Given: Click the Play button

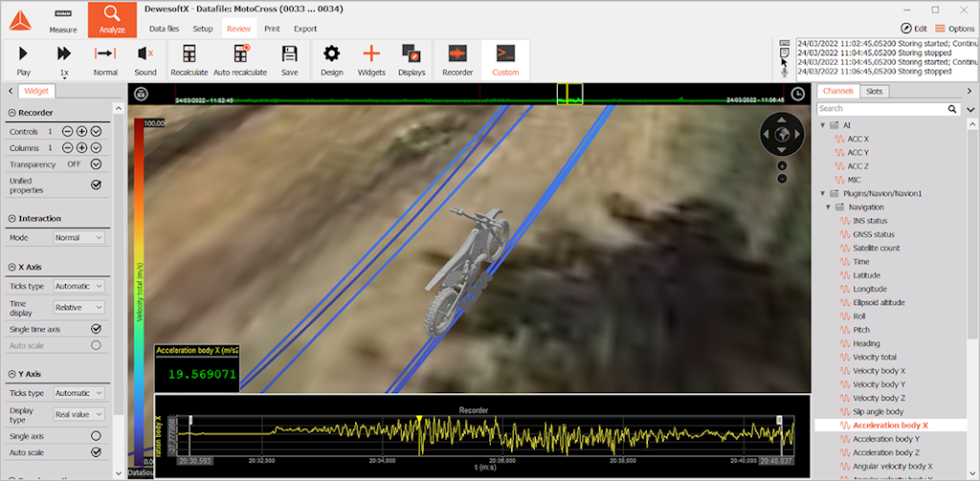Looking at the screenshot, I should (x=23, y=60).
